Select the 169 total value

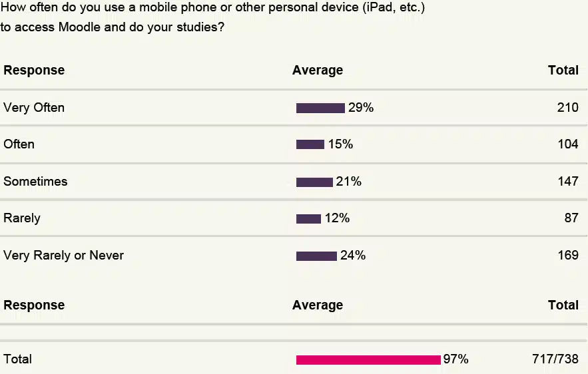tap(568, 255)
